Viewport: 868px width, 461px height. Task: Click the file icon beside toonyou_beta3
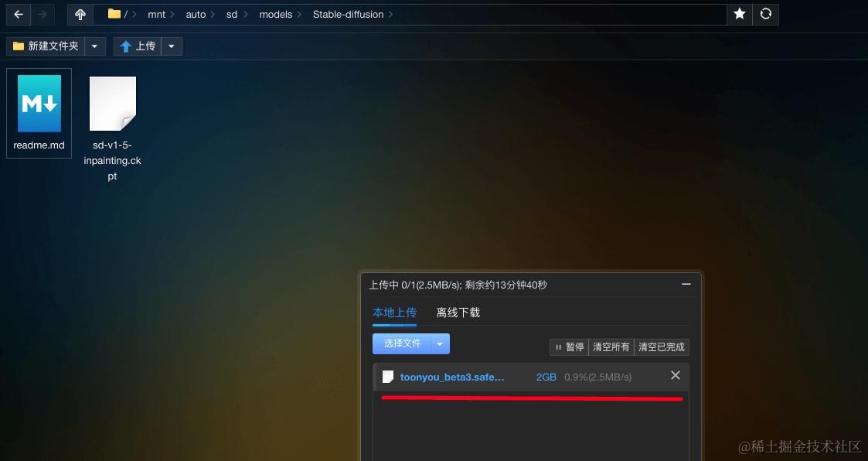pos(388,377)
